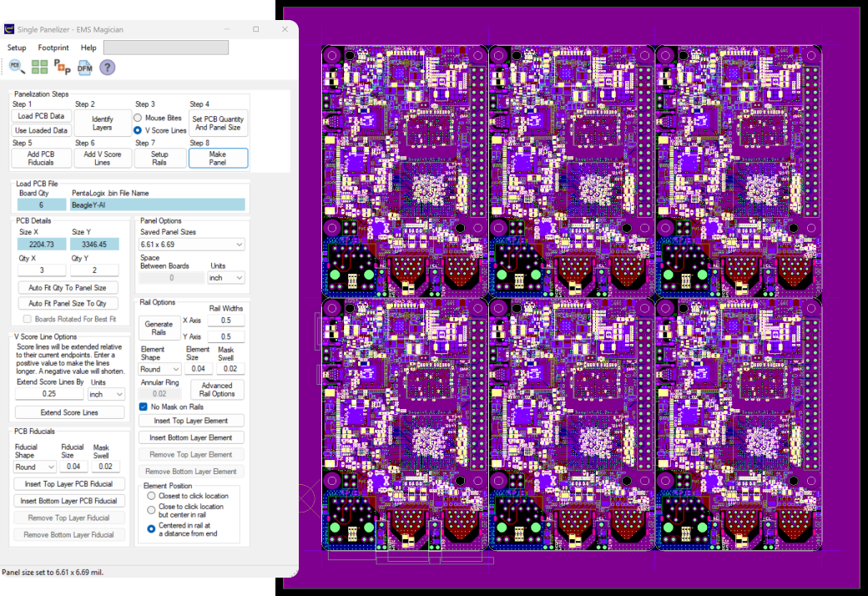Click the footprint P+P toolbar icon
Screen dimensions: 868x596
61,67
